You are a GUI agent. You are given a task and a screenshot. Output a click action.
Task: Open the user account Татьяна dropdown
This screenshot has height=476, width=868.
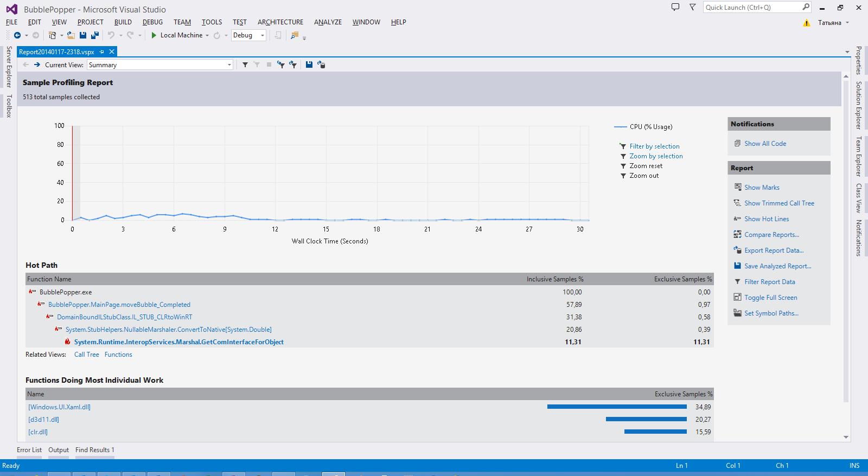[x=834, y=23]
